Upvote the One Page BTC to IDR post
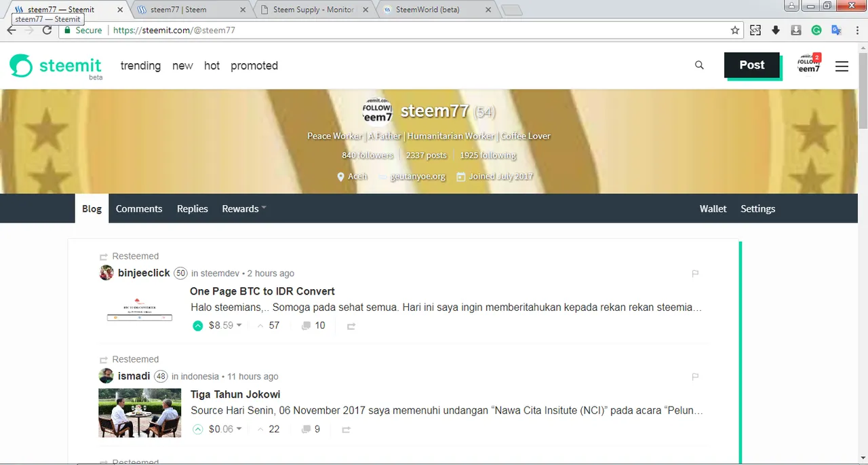Viewport: 868px width, 465px height. [198, 326]
